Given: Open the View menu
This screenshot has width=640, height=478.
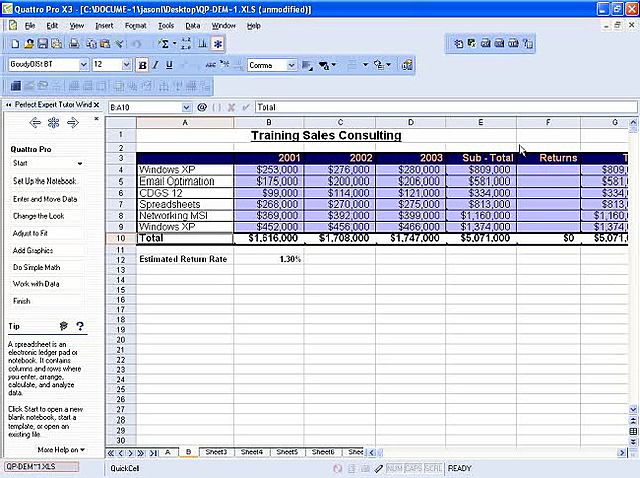Looking at the screenshot, I should point(76,26).
